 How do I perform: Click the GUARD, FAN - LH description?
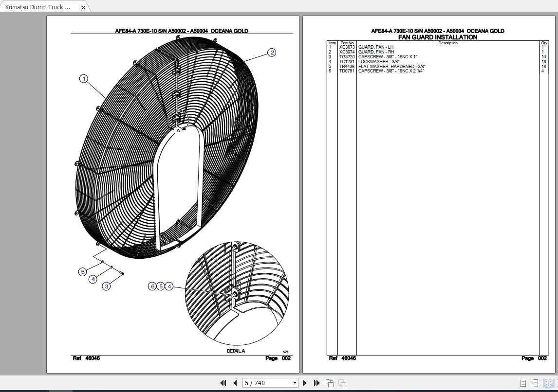(x=376, y=47)
